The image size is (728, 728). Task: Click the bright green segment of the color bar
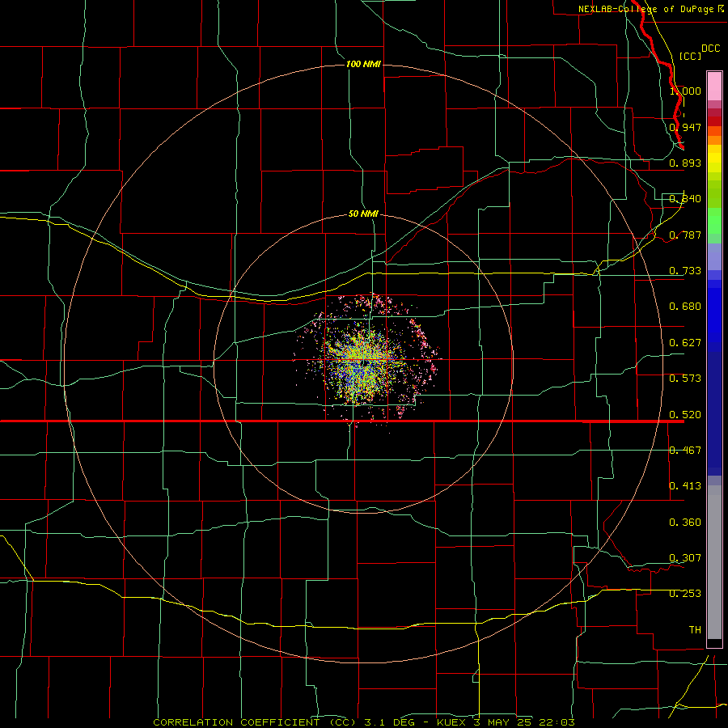click(714, 221)
